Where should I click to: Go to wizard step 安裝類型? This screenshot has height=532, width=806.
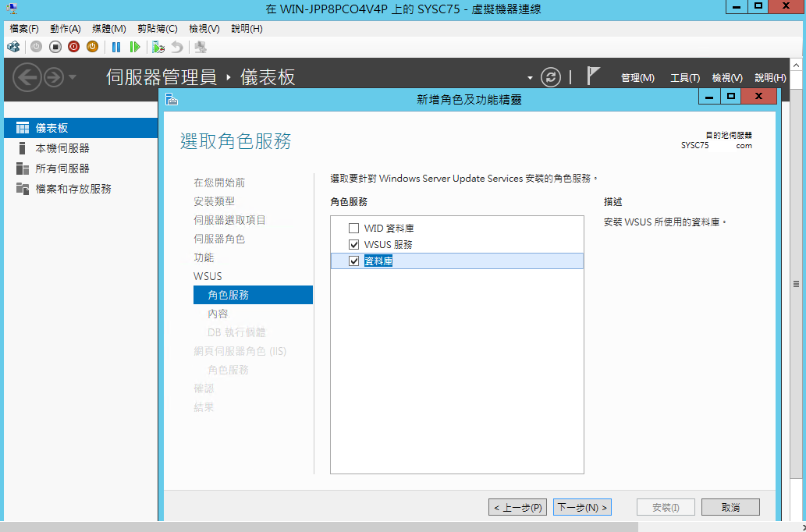click(x=215, y=201)
